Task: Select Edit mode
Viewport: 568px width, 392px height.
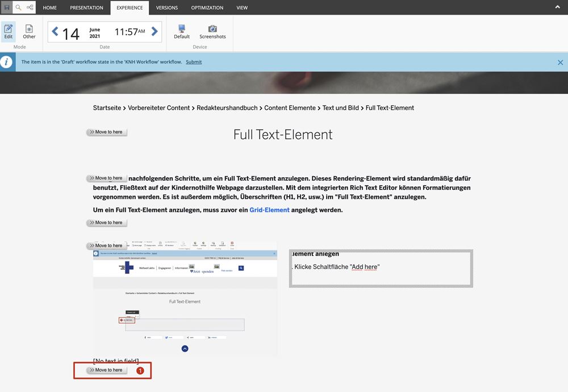Action: tap(9, 31)
